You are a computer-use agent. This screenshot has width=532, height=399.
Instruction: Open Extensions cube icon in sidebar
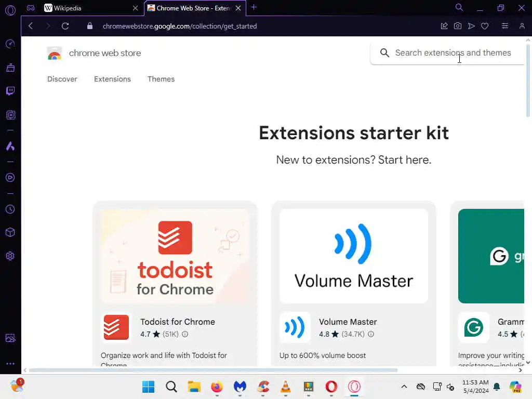[10, 232]
